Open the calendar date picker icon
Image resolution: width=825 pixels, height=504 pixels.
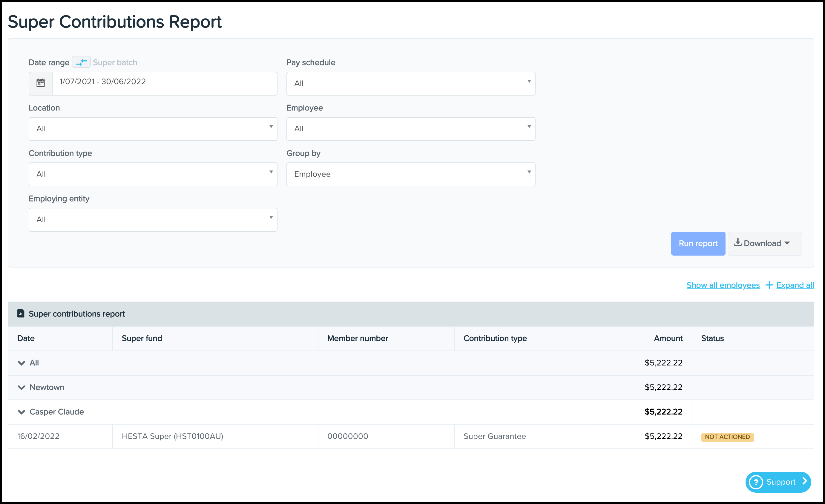point(41,83)
